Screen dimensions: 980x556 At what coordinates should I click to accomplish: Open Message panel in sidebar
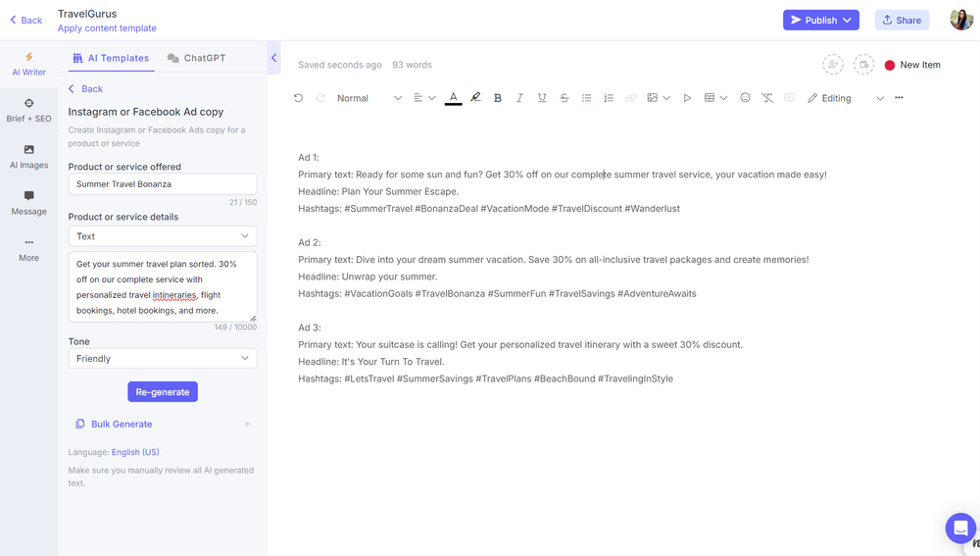point(28,203)
